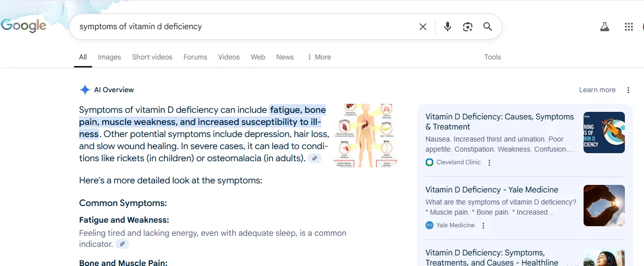
Task: Expand the More search filters menu
Action: pyautogui.click(x=319, y=57)
